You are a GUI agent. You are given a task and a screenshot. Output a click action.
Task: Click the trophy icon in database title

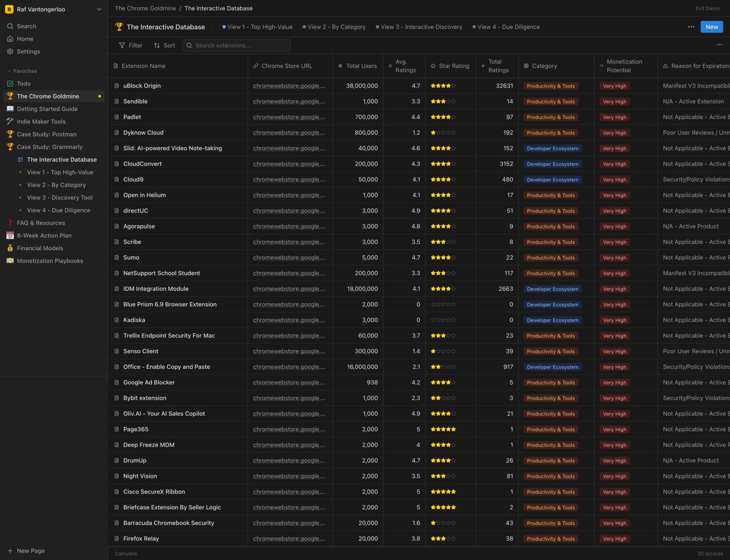pyautogui.click(x=119, y=27)
